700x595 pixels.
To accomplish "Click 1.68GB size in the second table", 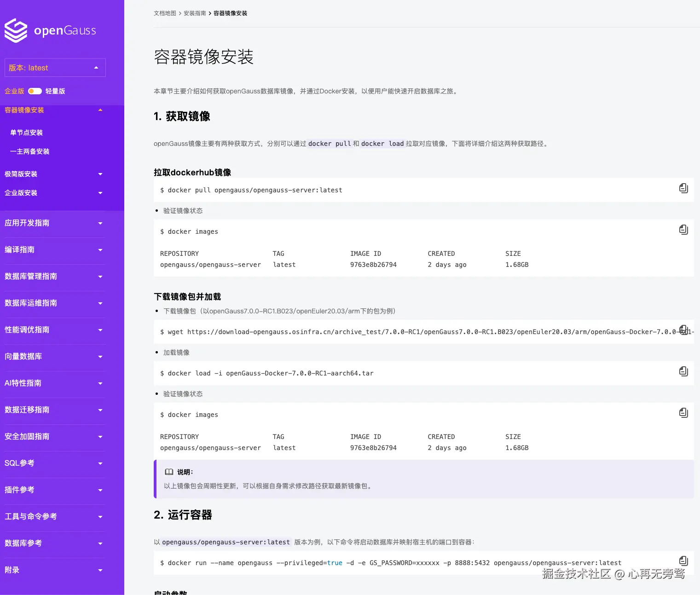I will click(x=517, y=448).
